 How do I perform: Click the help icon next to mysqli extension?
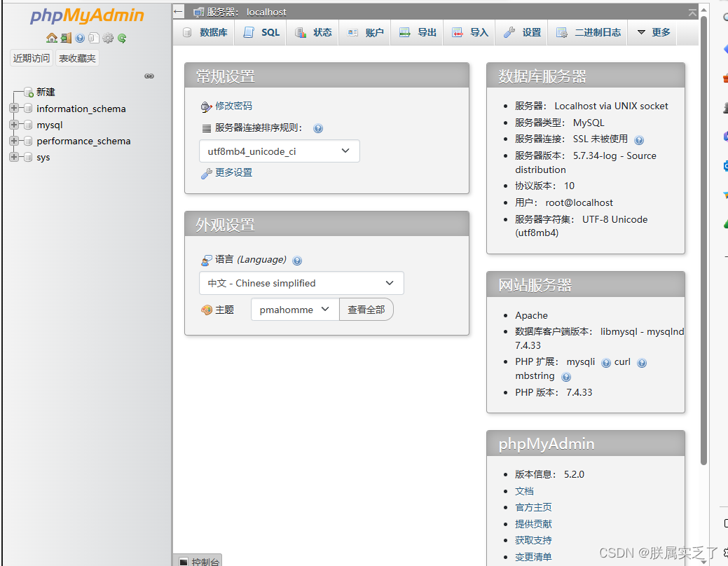coord(605,362)
